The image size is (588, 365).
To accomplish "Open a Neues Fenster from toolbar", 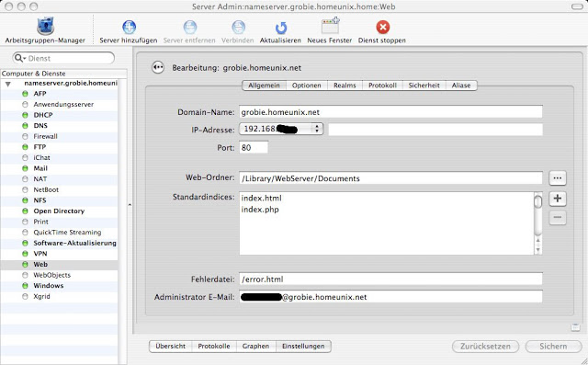I will [330, 27].
